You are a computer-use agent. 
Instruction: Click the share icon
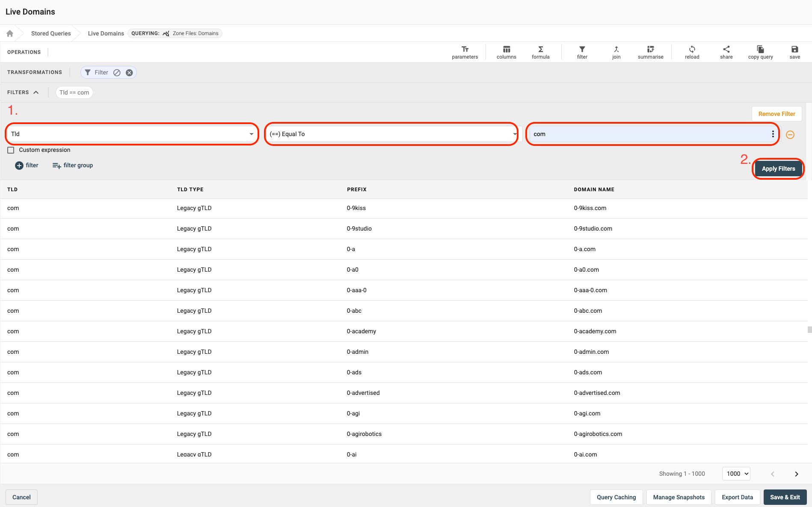(x=726, y=52)
